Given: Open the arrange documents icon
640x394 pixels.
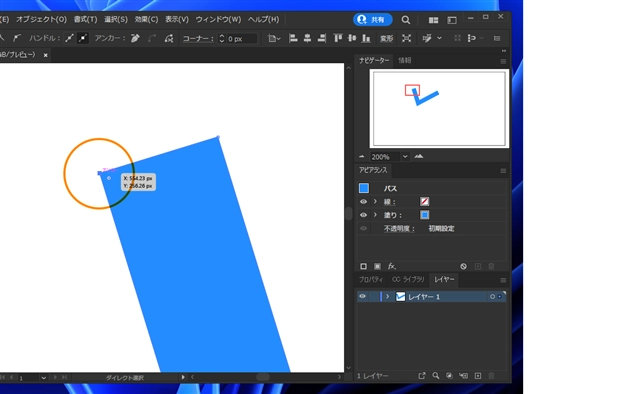Looking at the screenshot, I should [433, 20].
